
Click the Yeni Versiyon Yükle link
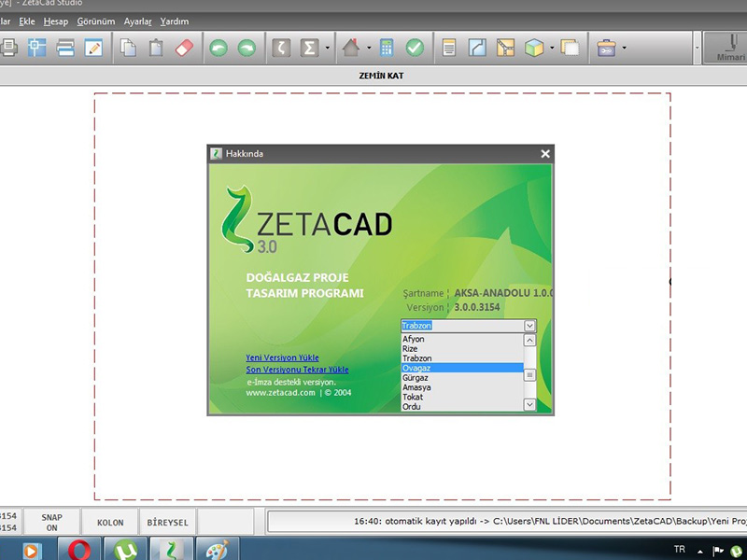(283, 357)
